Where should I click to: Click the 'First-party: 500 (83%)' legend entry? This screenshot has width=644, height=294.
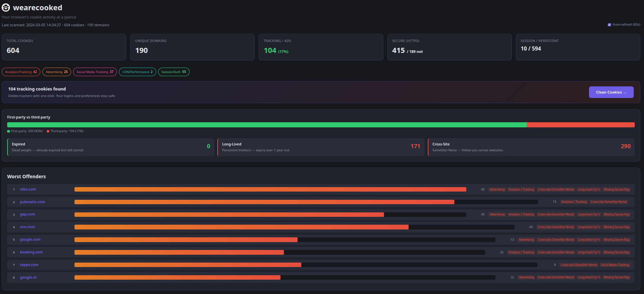pos(25,131)
